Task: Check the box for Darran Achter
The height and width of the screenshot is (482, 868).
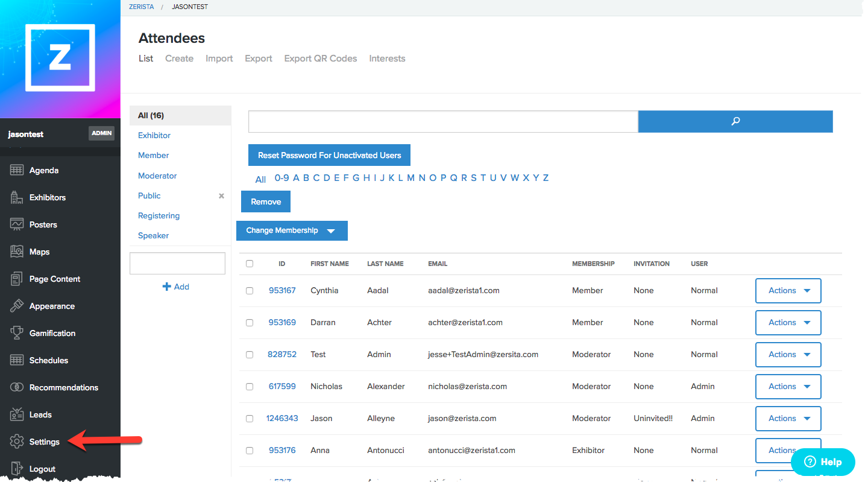Action: click(x=250, y=323)
